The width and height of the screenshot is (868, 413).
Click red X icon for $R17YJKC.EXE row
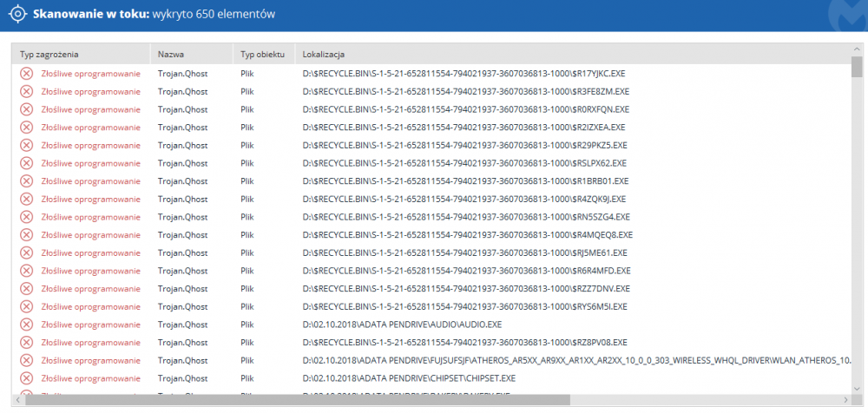[26, 73]
